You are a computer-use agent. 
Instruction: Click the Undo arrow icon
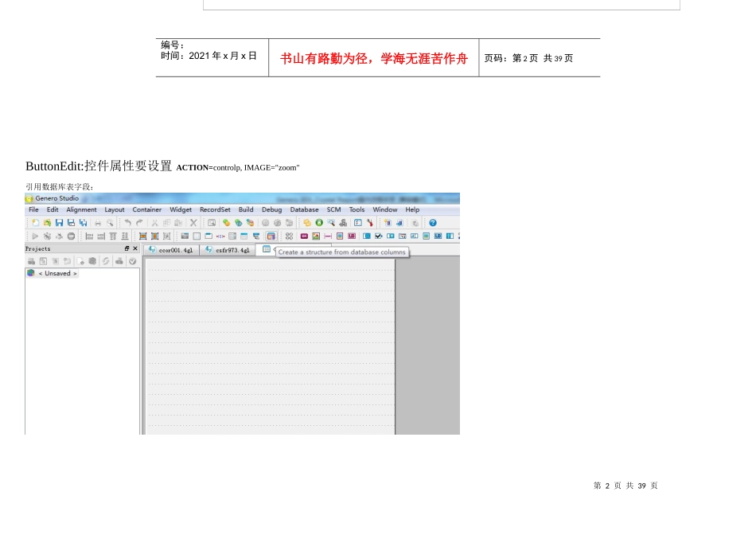[x=127, y=223]
